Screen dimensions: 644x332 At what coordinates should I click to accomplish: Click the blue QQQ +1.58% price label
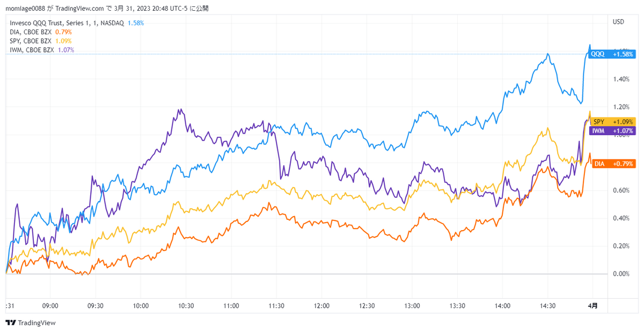(612, 54)
